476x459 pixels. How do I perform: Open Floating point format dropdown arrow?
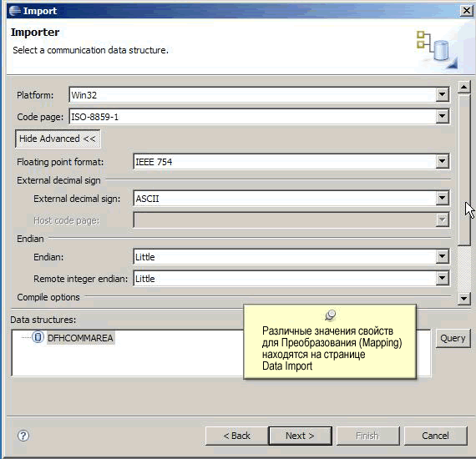point(443,161)
